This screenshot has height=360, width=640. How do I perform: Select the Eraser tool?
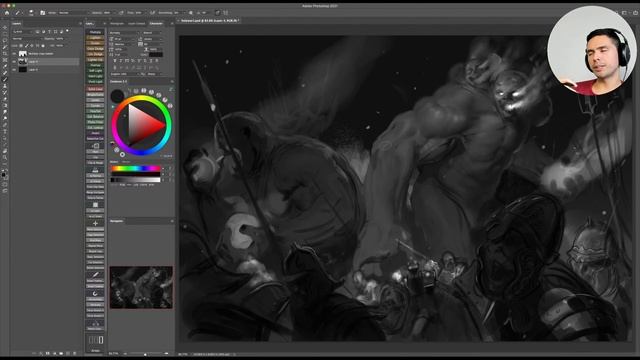click(5, 99)
